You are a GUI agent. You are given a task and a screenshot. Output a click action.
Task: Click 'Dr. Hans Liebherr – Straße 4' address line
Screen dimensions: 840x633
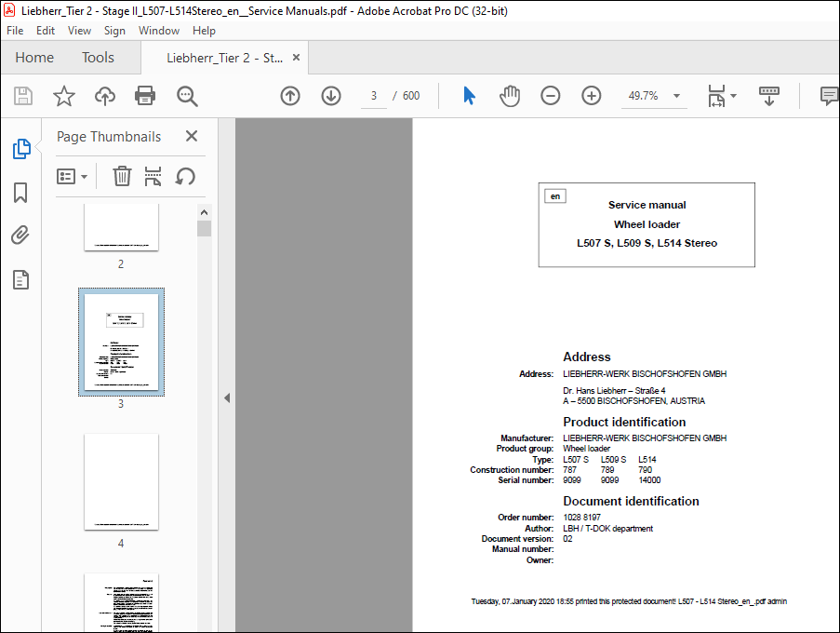[614, 391]
